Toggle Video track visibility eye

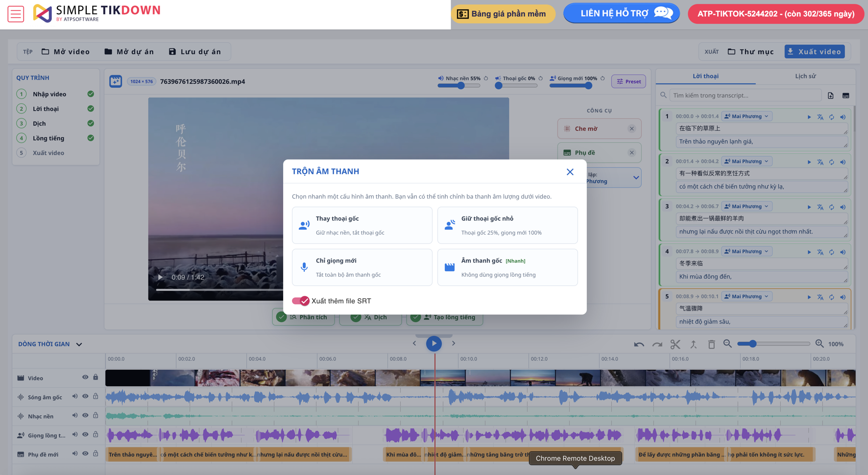point(85,377)
